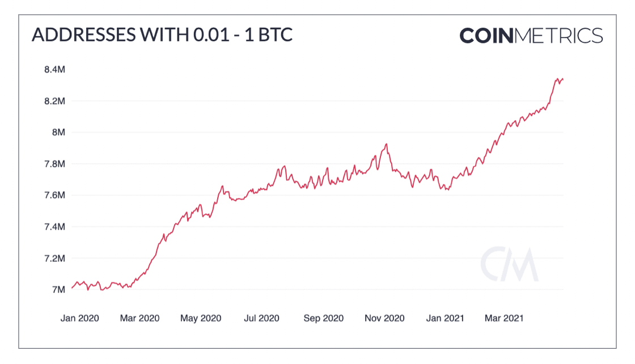Click the Sep 2020 x-axis label

tap(323, 318)
